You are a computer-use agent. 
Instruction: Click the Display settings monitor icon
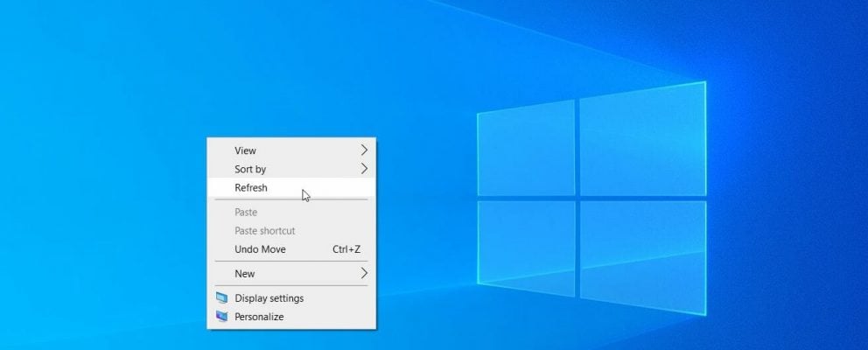[222, 298]
